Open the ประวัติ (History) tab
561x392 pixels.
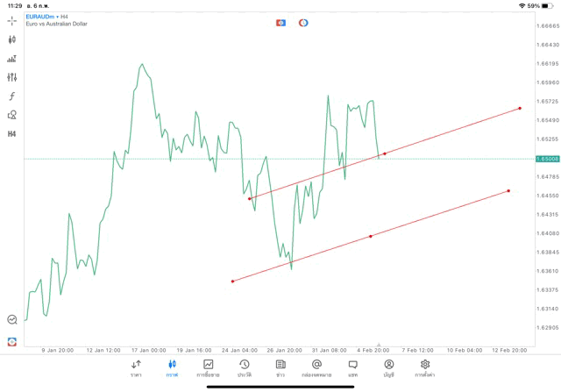pos(245,368)
